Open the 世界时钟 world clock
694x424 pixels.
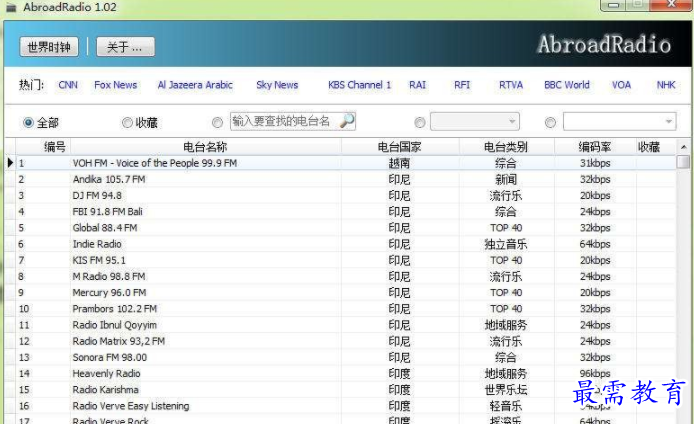coord(49,47)
